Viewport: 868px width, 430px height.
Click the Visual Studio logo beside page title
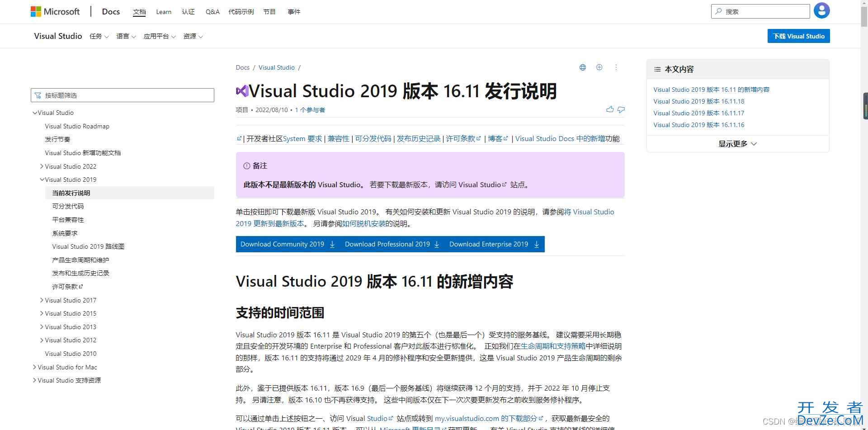(x=242, y=91)
